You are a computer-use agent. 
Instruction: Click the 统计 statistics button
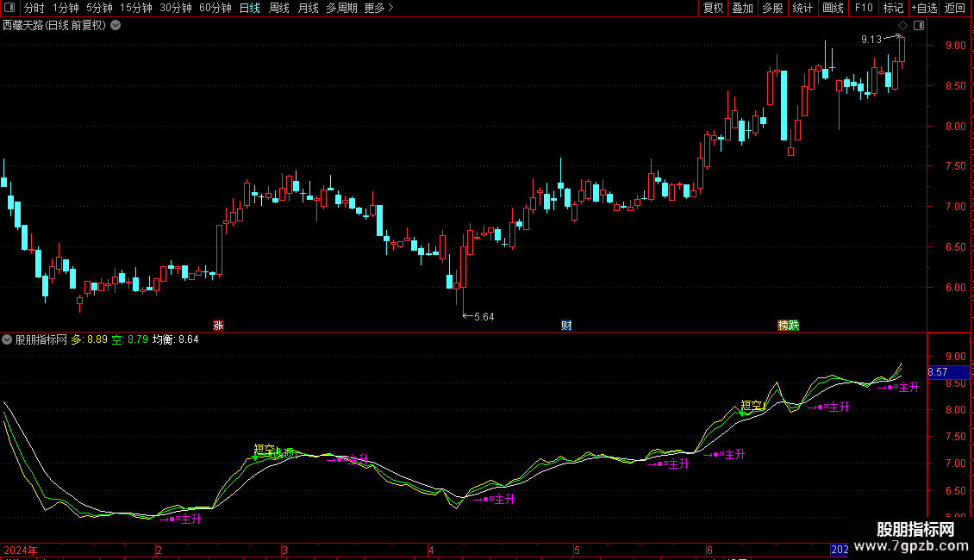802,8
